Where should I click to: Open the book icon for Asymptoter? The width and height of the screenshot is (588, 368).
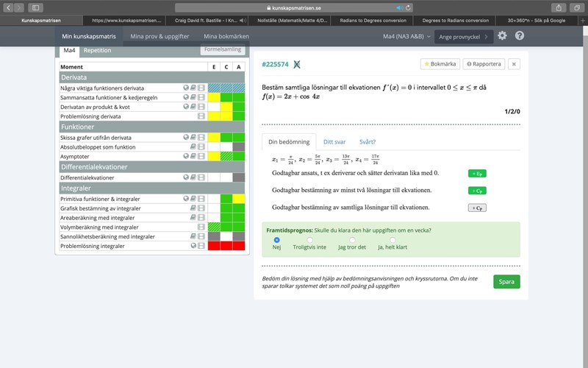point(193,157)
